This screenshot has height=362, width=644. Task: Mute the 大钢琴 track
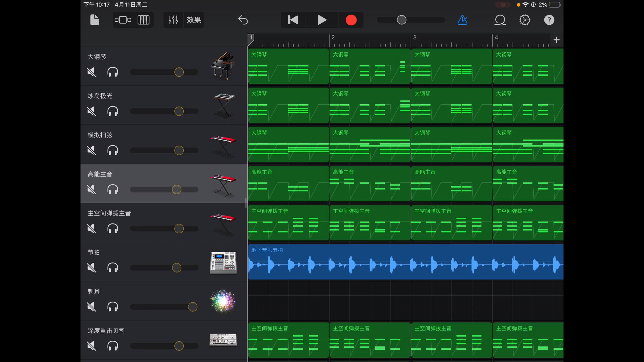92,72
